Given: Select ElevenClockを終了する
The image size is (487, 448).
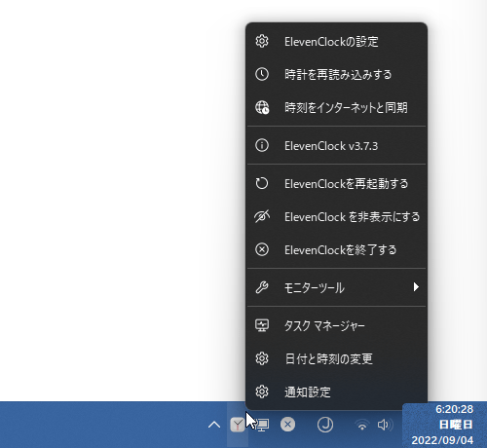Looking at the screenshot, I should [x=336, y=250].
